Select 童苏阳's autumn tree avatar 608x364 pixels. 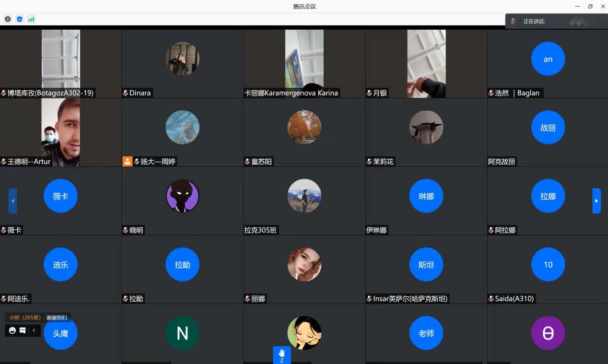click(304, 128)
